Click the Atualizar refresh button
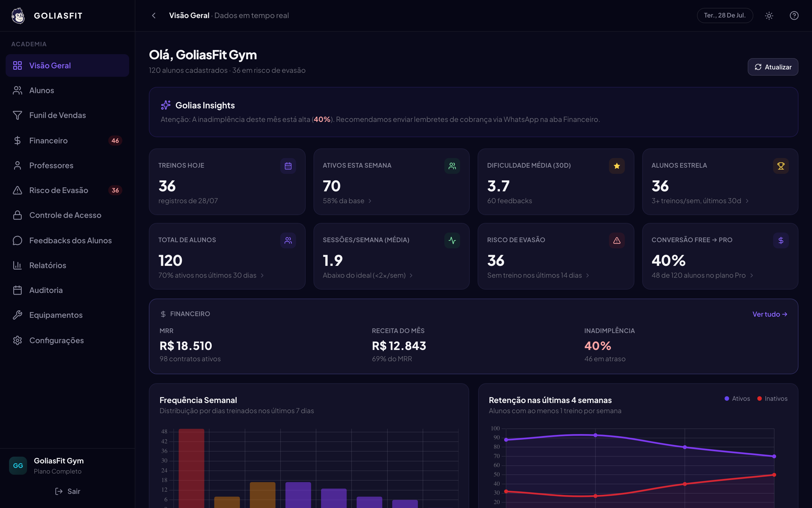 [x=773, y=67]
